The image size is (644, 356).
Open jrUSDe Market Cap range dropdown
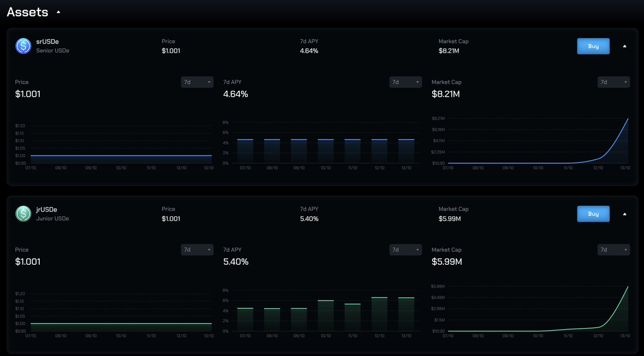coord(613,250)
